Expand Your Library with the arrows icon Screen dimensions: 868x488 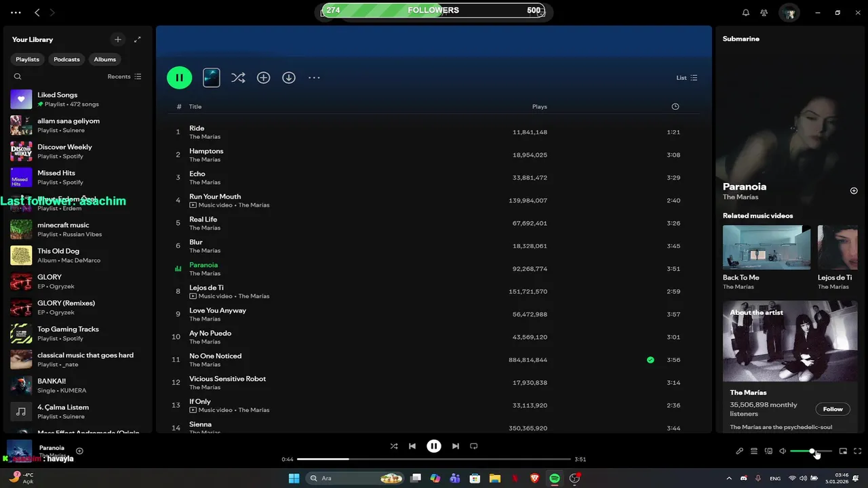138,39
